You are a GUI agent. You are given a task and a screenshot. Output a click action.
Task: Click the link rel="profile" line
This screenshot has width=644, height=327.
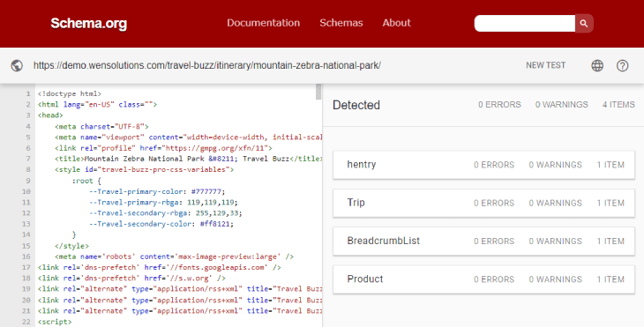(x=163, y=148)
